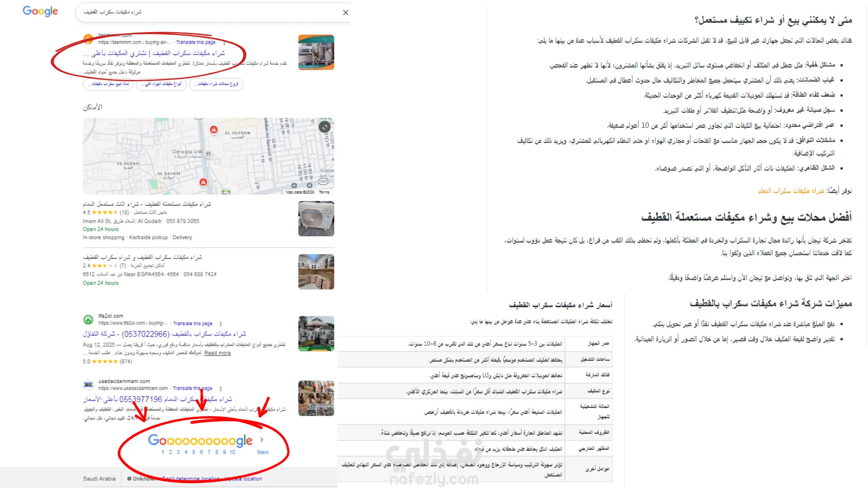Click the heading متى لا يمكنني بيع أو شراء تكييف مستعمل؟

coord(773,20)
